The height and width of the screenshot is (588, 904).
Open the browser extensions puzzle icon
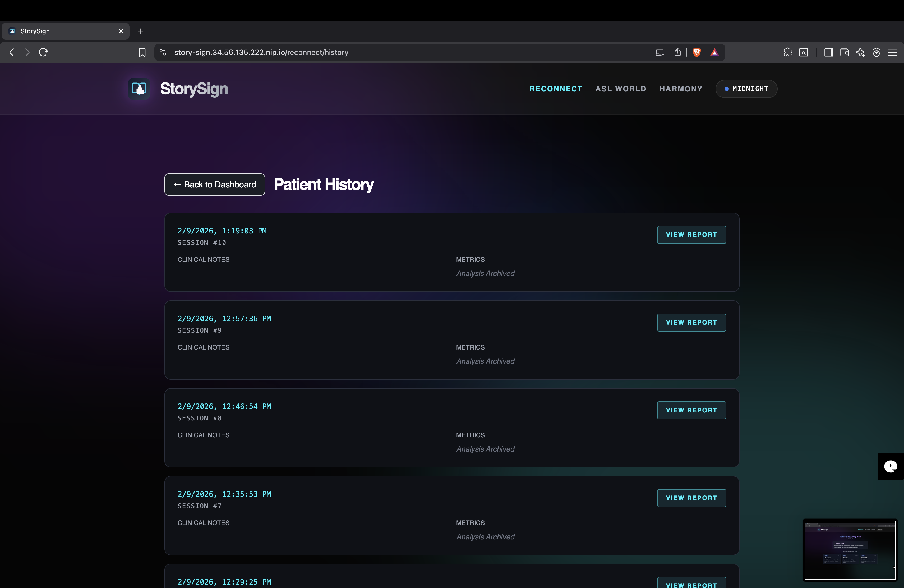(x=787, y=52)
